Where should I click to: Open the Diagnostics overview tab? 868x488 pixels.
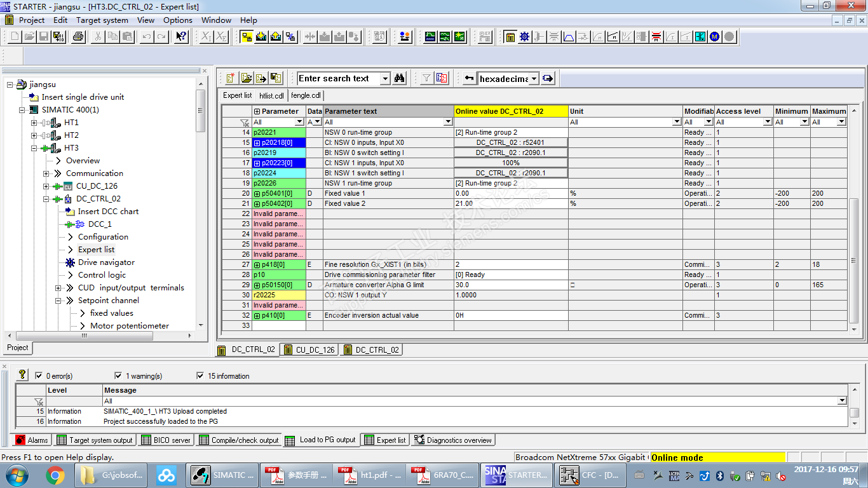point(452,440)
